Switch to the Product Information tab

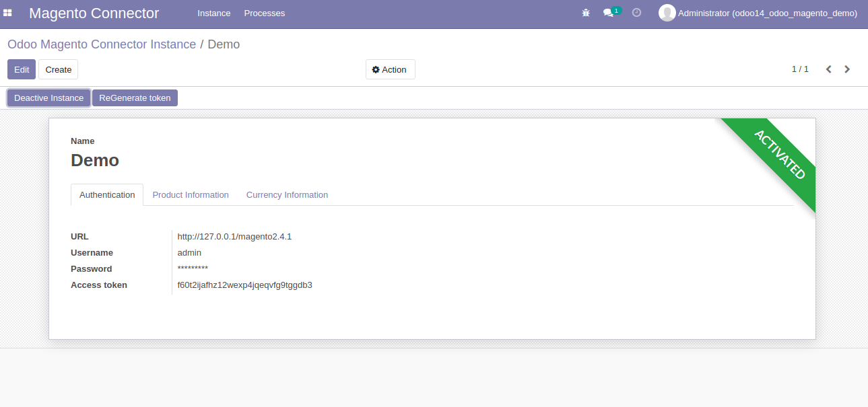click(191, 194)
